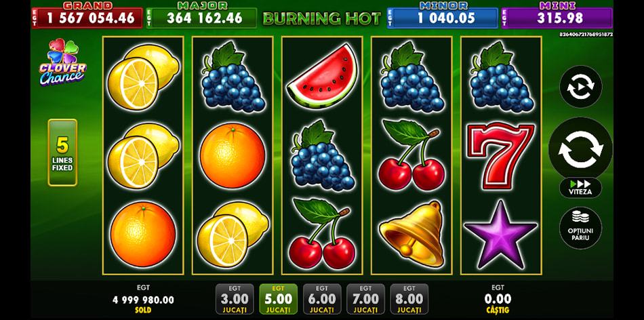Select the 8.00 Jucati bet
Image resolution: width=644 pixels, height=320 pixels.
409,299
